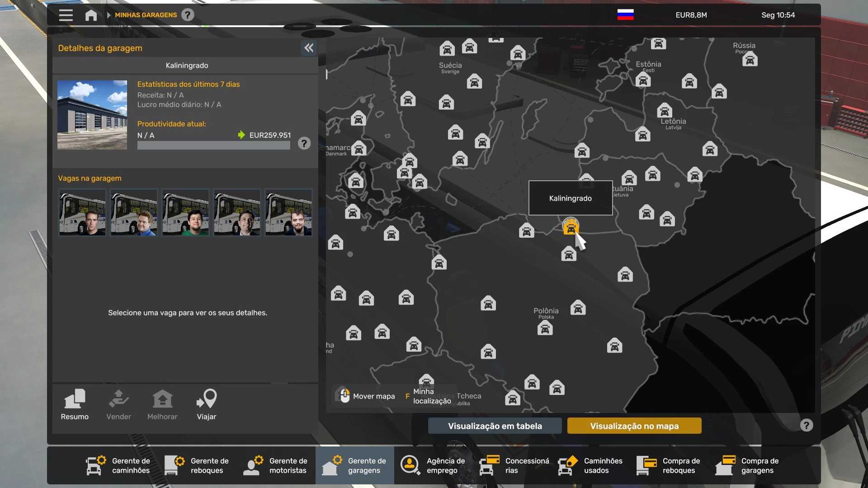Select the first driver garage slot

pyautogui.click(x=82, y=213)
